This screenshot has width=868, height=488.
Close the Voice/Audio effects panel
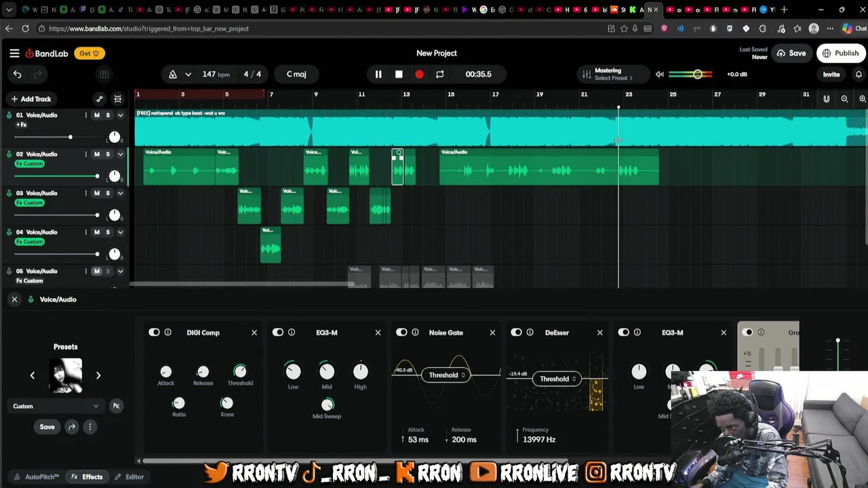[14, 299]
